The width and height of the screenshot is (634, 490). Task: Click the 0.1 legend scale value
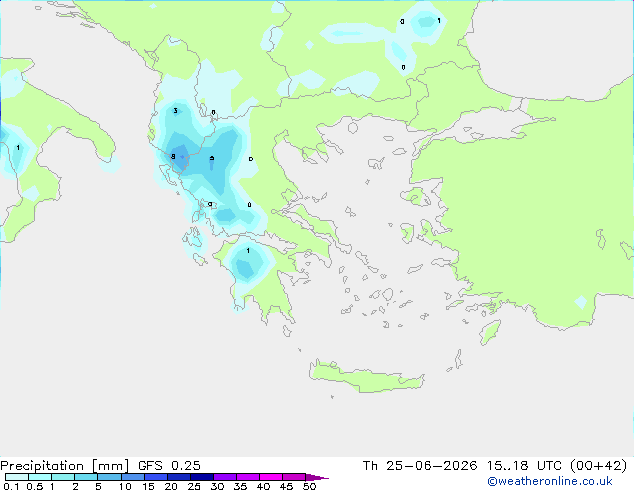click(11, 486)
